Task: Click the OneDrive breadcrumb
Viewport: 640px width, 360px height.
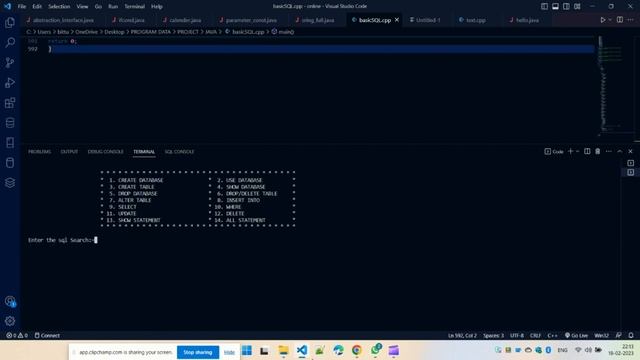Action: pyautogui.click(x=87, y=31)
